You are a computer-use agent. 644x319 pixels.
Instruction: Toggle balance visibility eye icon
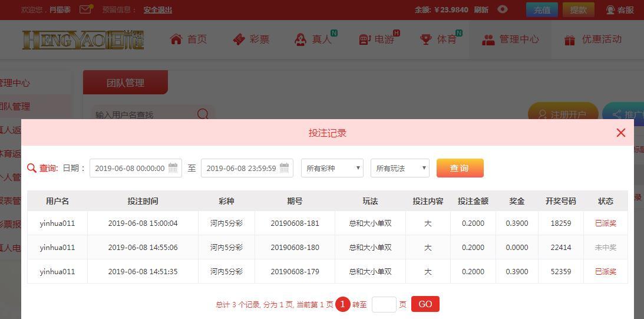pos(503,9)
